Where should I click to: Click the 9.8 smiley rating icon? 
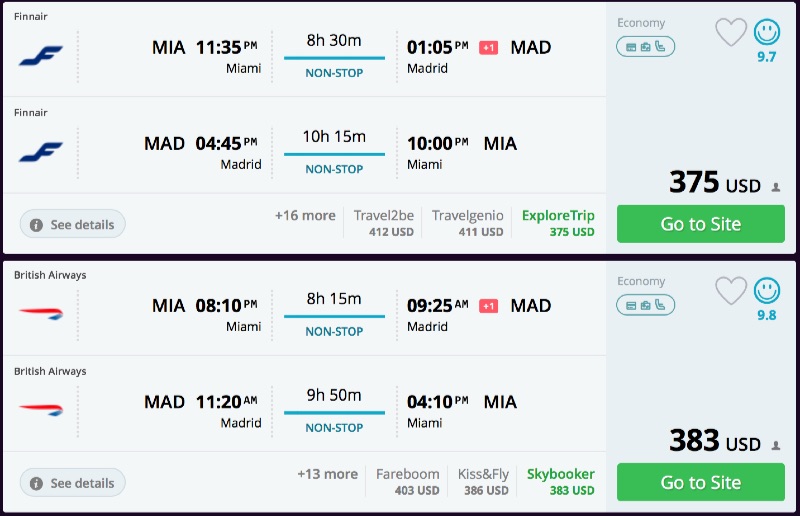tap(767, 291)
